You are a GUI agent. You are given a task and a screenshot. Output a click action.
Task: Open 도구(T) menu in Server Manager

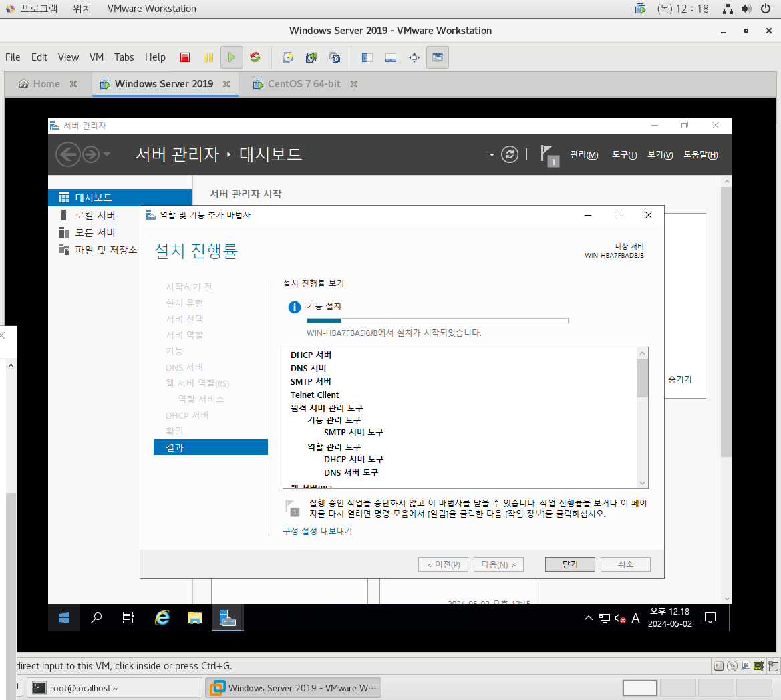625,155
